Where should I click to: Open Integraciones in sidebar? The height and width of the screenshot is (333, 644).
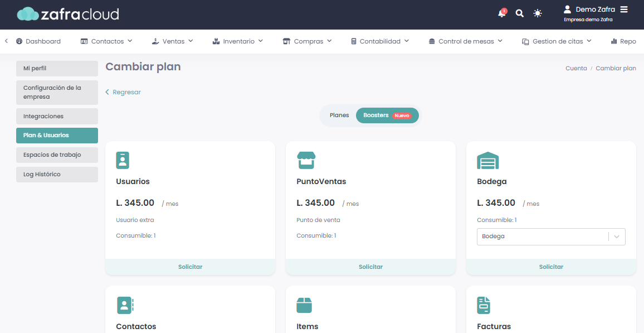pyautogui.click(x=57, y=117)
